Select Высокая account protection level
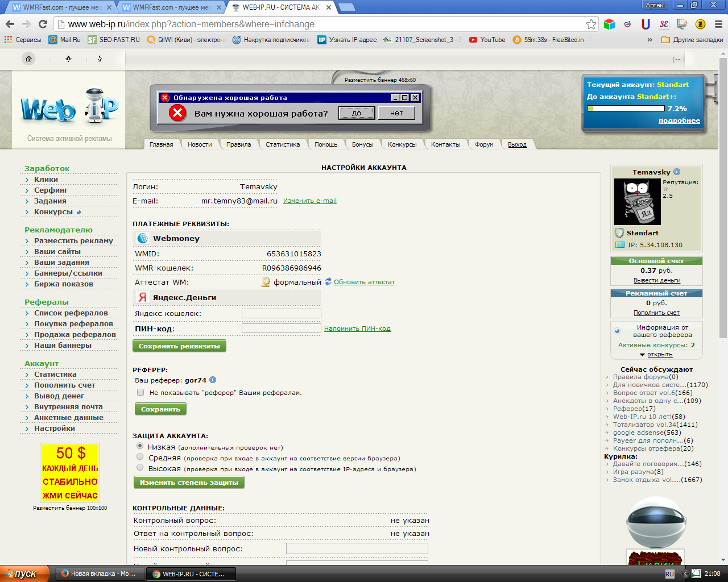 140,468
